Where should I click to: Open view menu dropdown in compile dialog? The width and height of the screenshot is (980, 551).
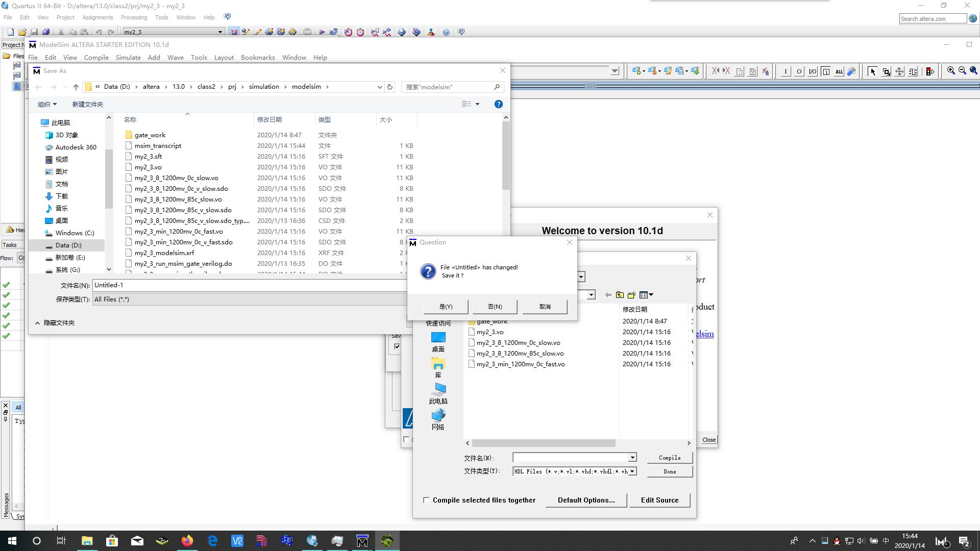[x=646, y=295]
